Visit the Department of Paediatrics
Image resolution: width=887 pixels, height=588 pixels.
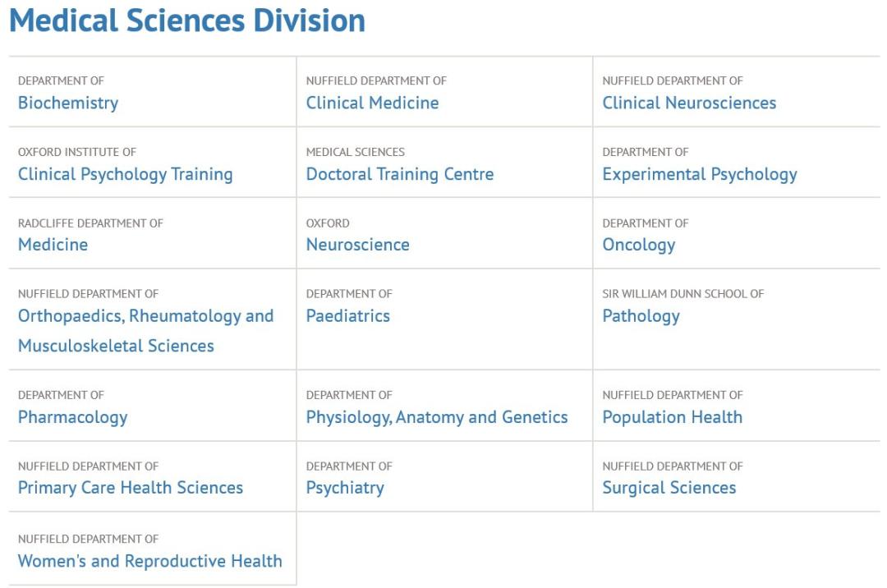347,316
